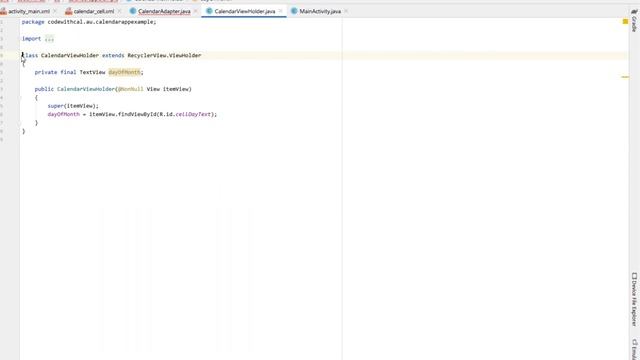Close the calendar_cell.xml tab
The width and height of the screenshot is (640, 360).
pyautogui.click(x=119, y=11)
